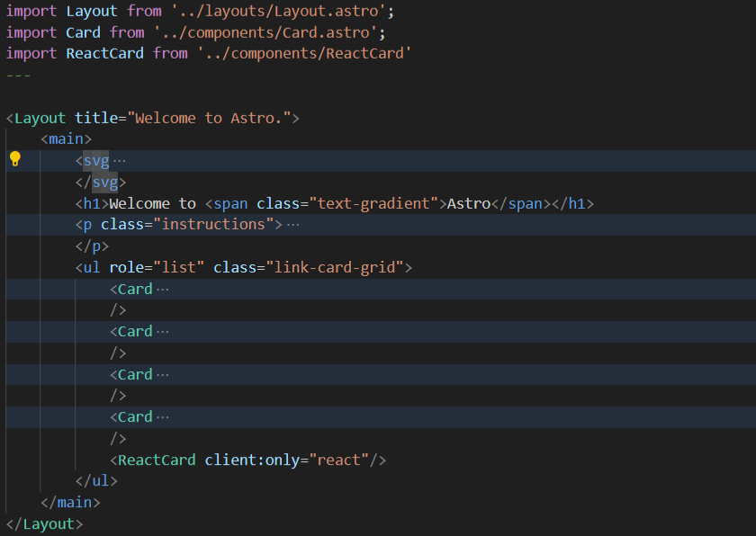
Task: Click the closing Layout tag
Action: (45, 524)
